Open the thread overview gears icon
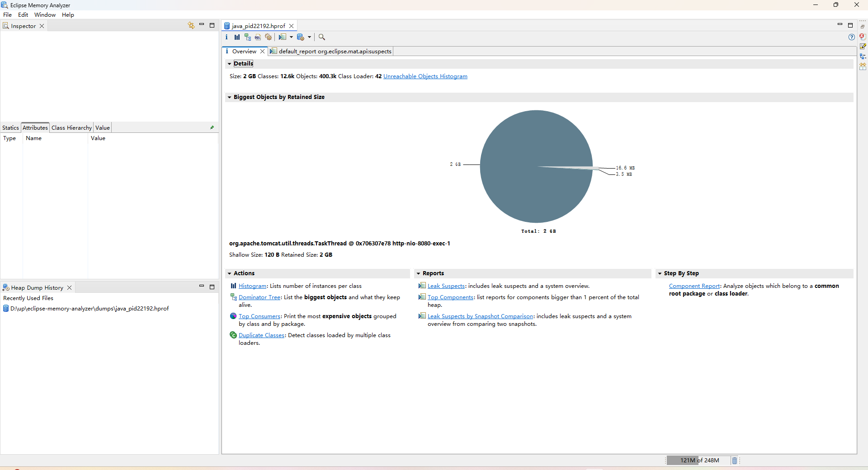The image size is (868, 470). pos(269,37)
